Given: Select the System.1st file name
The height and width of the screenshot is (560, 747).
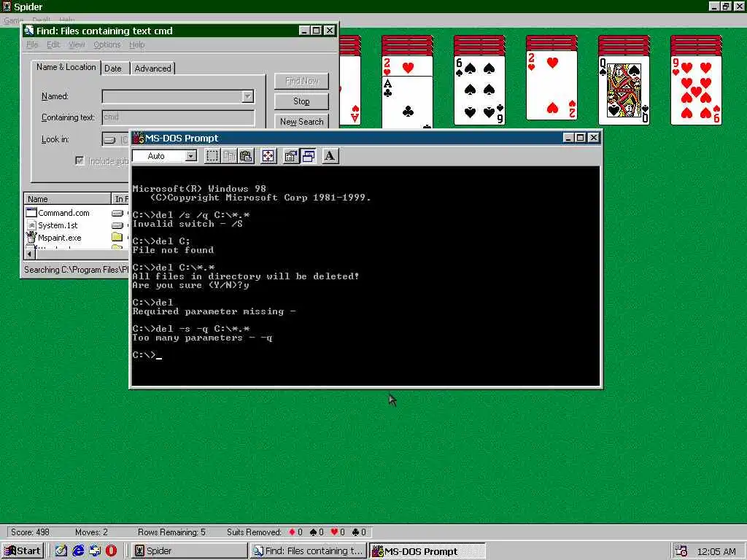Looking at the screenshot, I should click(58, 225).
